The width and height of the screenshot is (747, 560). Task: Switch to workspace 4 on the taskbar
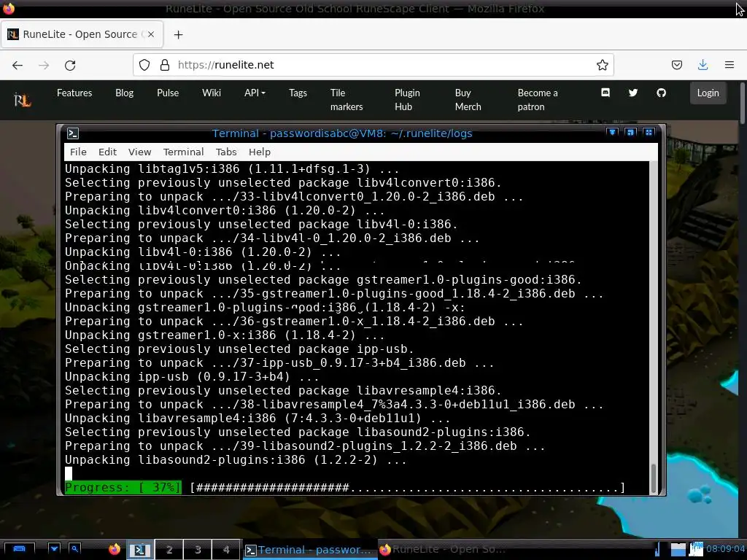[226, 550]
